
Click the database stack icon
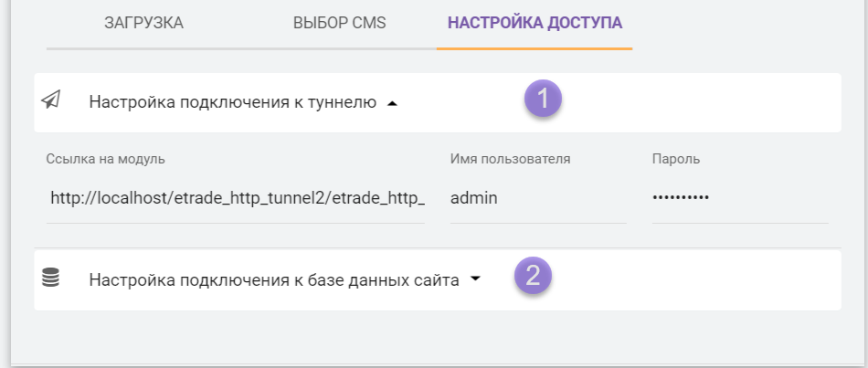tap(51, 278)
